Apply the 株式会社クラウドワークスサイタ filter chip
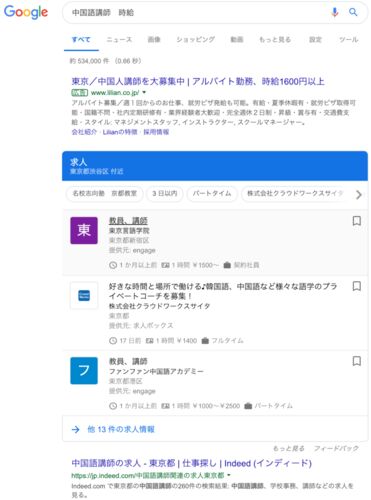Image resolution: width=371 pixels, height=500 pixels. (x=295, y=193)
